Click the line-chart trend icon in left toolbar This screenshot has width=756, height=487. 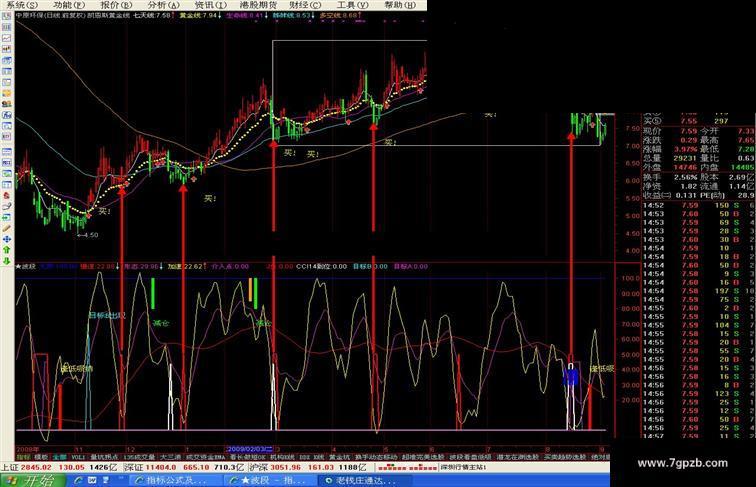(7, 38)
